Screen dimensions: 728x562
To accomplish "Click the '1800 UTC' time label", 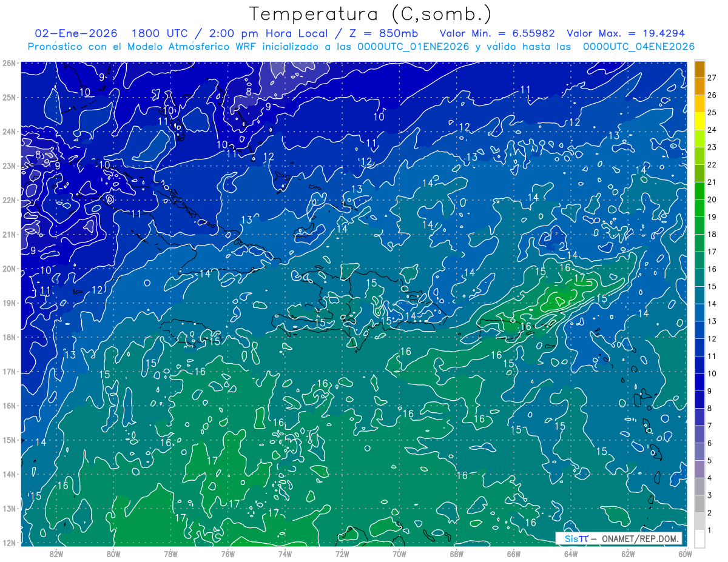I will tap(160, 33).
